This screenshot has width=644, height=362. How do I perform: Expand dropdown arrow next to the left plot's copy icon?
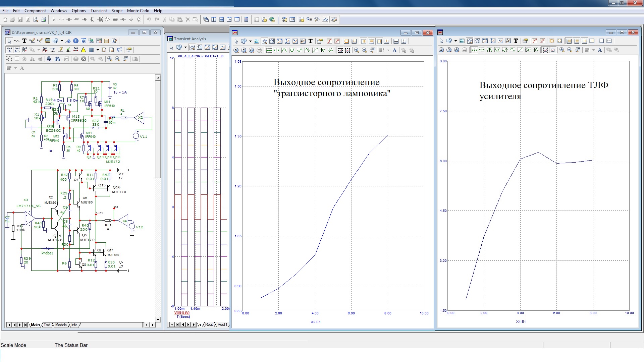click(250, 41)
